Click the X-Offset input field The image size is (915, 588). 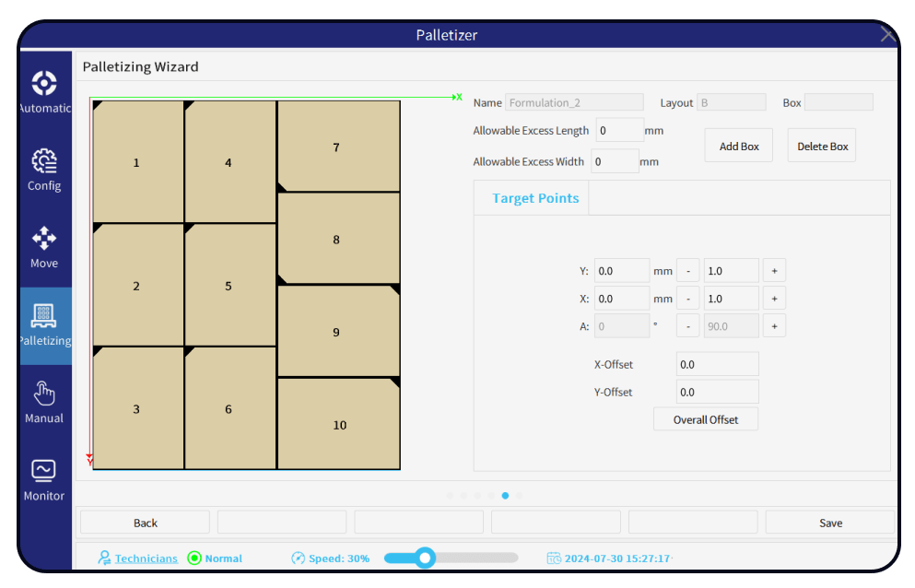tap(717, 364)
